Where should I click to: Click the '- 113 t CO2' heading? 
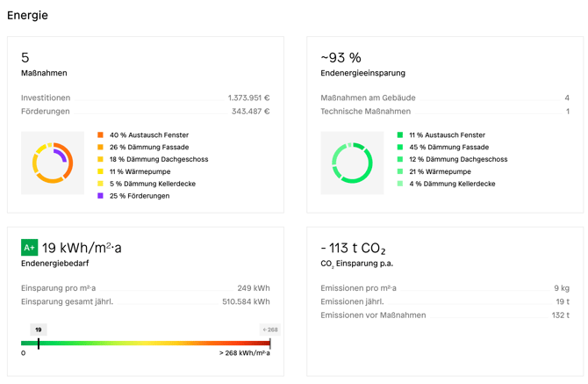click(353, 249)
